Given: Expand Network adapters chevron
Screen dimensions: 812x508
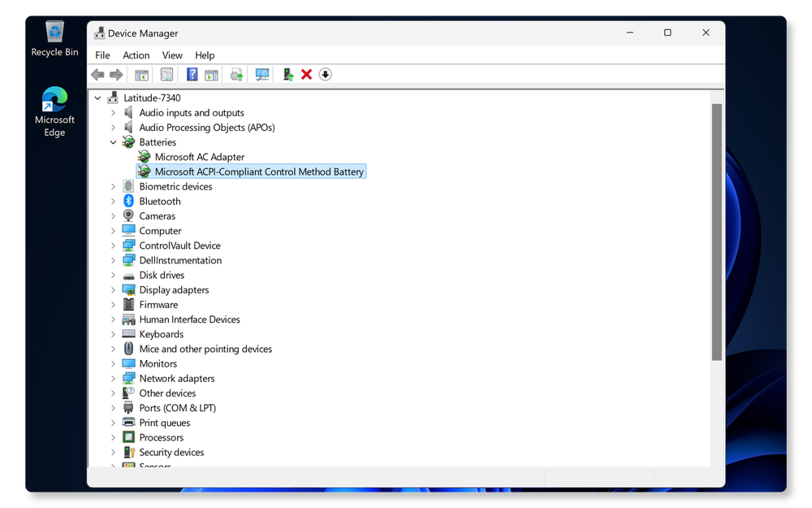Looking at the screenshot, I should (113, 379).
